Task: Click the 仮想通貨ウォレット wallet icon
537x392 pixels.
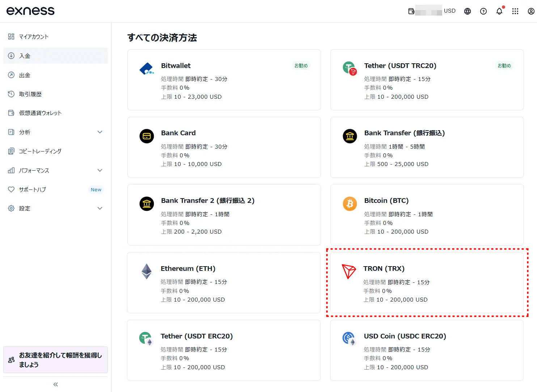Action: point(11,113)
